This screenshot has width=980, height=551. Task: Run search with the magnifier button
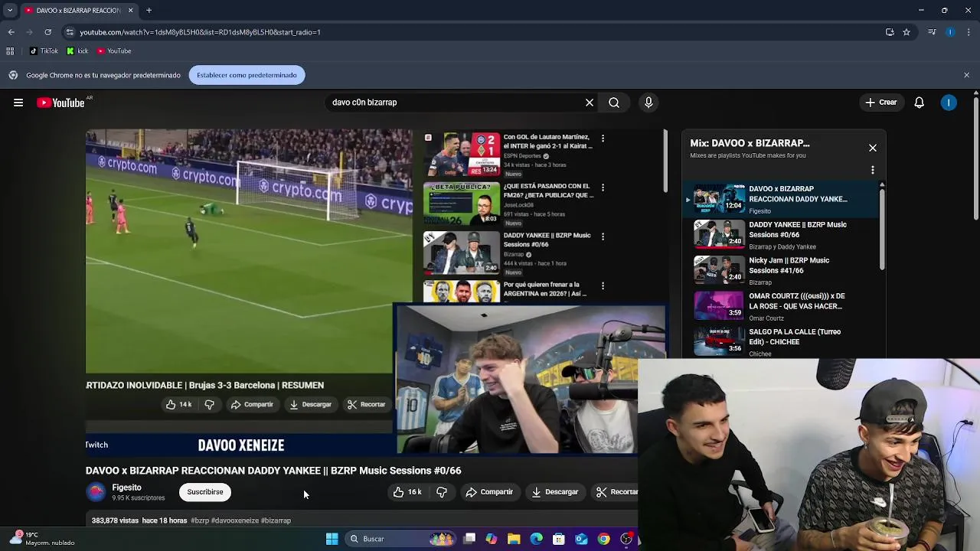[614, 103]
